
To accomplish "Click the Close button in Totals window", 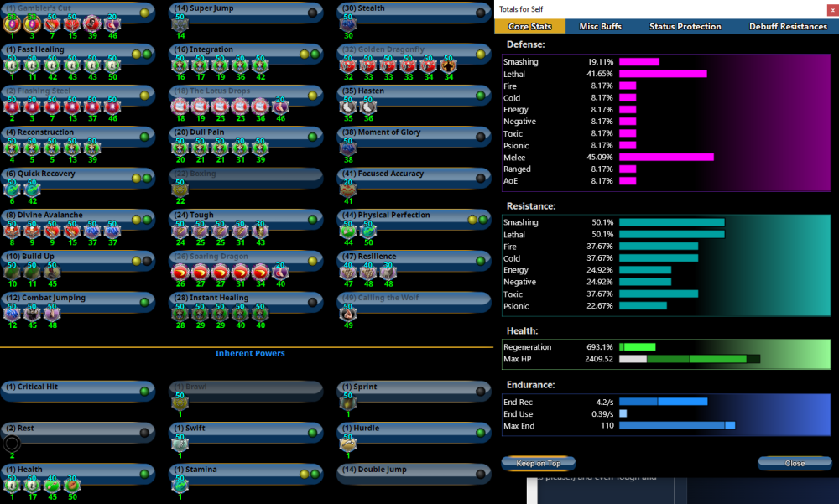I will point(795,463).
